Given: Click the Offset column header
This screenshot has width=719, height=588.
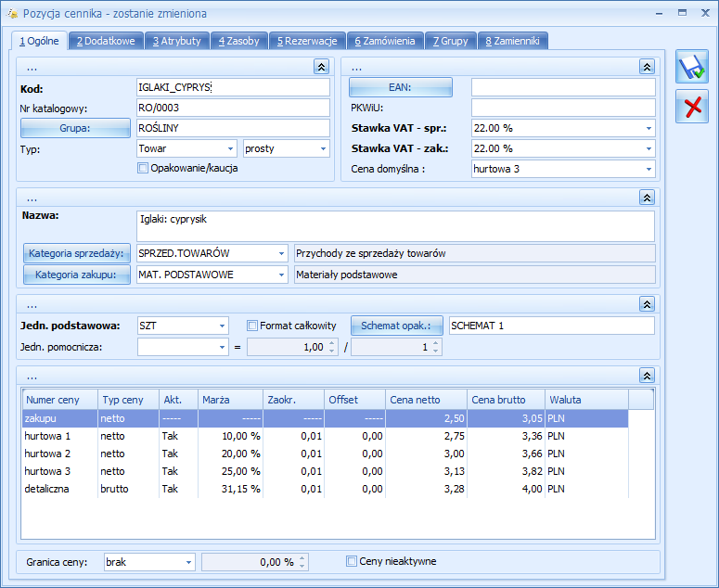Looking at the screenshot, I should coord(355,400).
